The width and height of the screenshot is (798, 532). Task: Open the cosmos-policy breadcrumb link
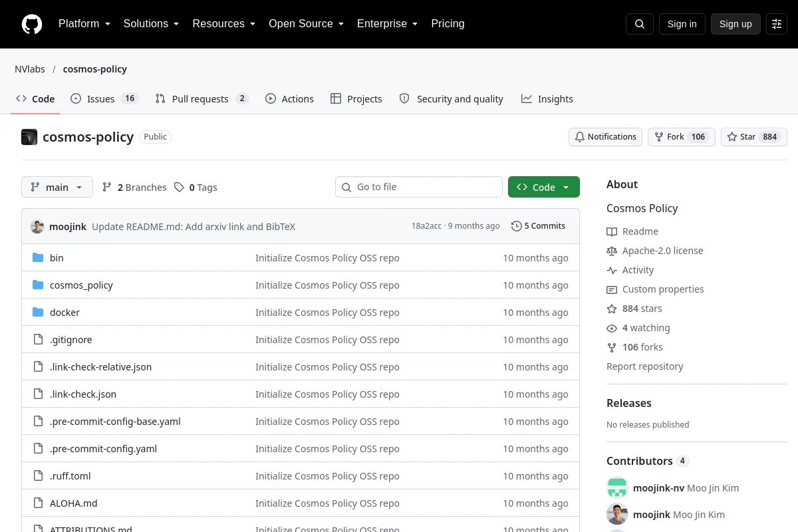pyautogui.click(x=95, y=69)
